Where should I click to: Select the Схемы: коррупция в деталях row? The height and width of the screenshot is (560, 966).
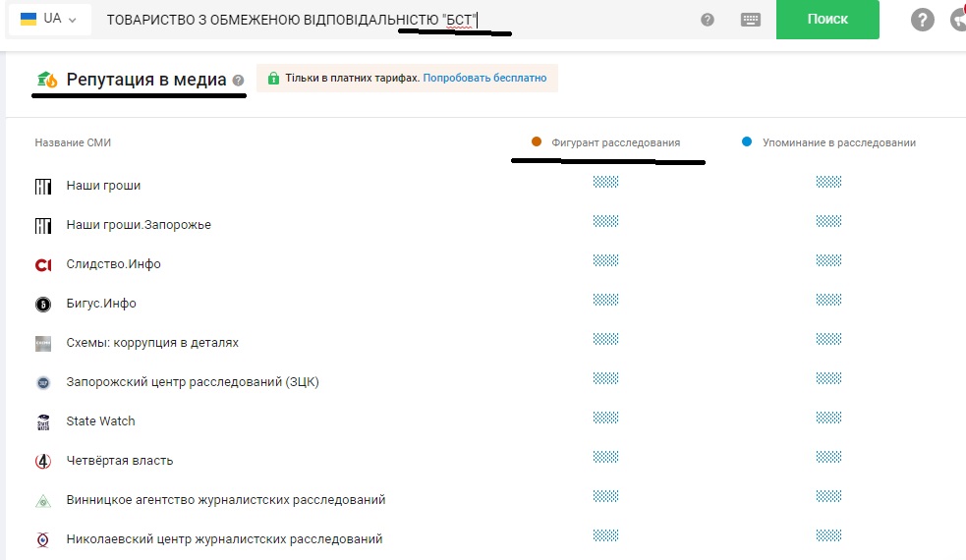click(x=151, y=343)
